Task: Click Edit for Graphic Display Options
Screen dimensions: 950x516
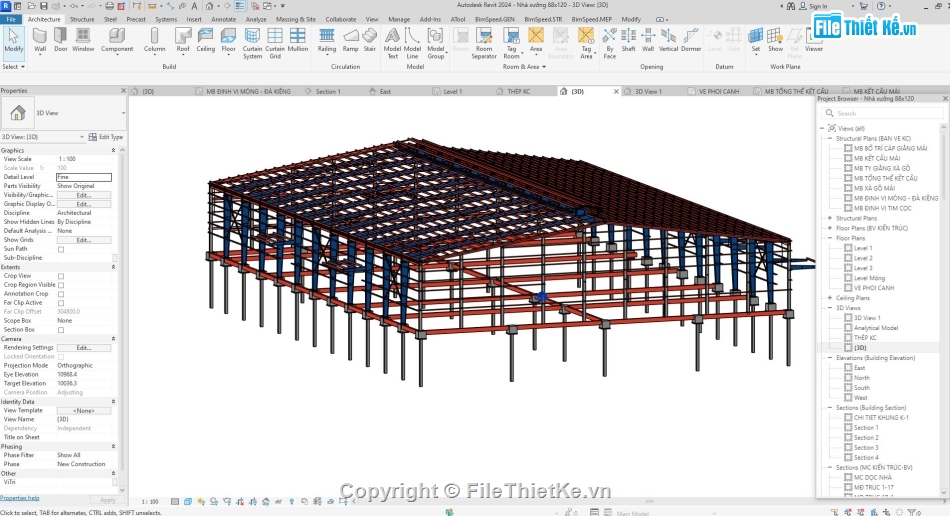Action: 84,204
